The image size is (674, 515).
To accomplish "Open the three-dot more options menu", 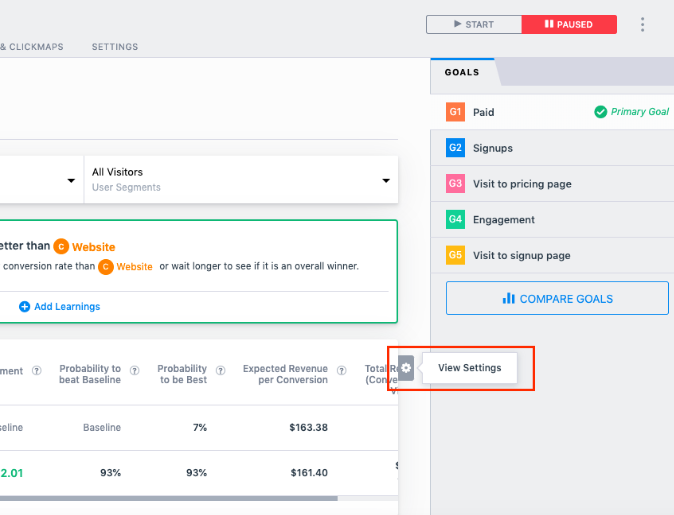I will 642,25.
